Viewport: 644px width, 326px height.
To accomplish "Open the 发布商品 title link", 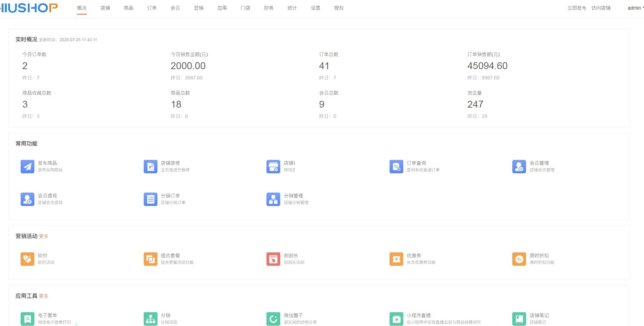I will (47, 163).
